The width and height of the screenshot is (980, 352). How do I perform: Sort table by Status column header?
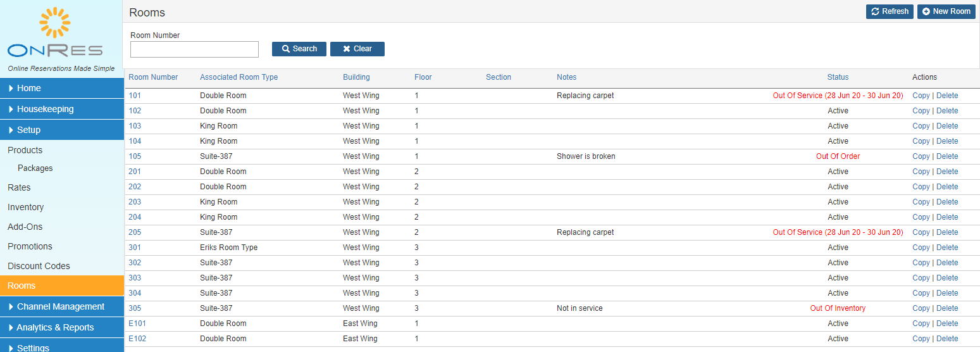pos(838,77)
